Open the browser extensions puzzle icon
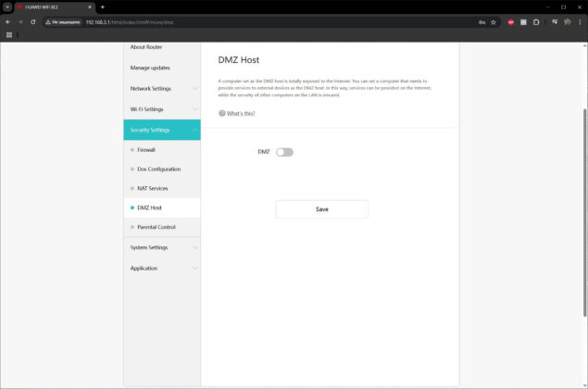Screen dimensions: 588x389 pyautogui.click(x=536, y=22)
